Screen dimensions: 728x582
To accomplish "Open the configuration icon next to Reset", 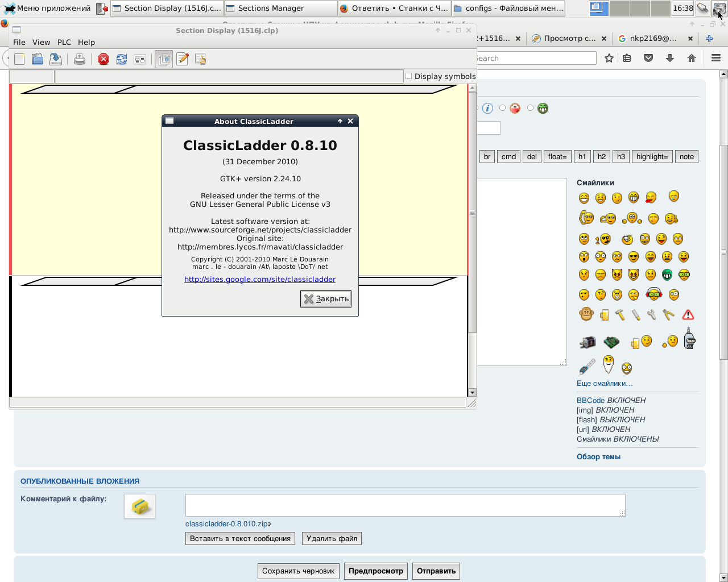I will 140,59.
